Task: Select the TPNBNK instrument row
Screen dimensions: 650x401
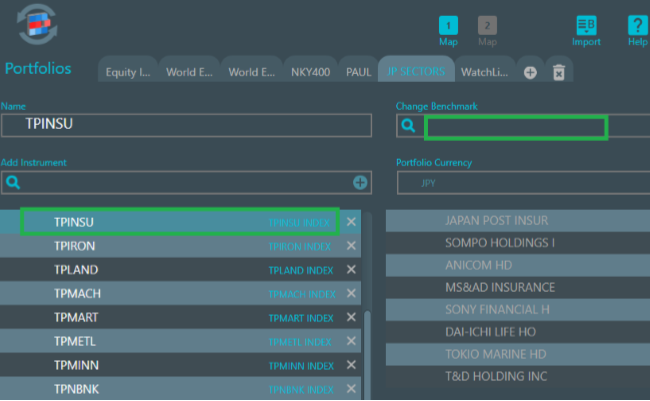Action: pos(180,389)
